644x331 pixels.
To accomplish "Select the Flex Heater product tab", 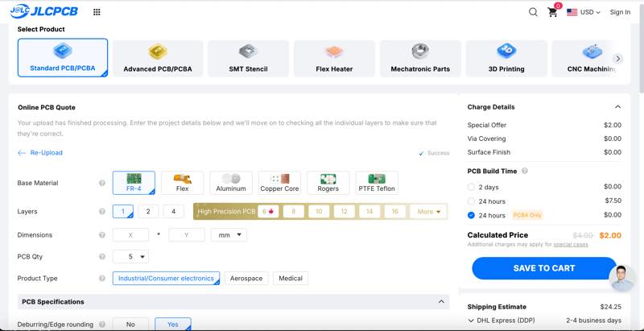I will pos(334,58).
